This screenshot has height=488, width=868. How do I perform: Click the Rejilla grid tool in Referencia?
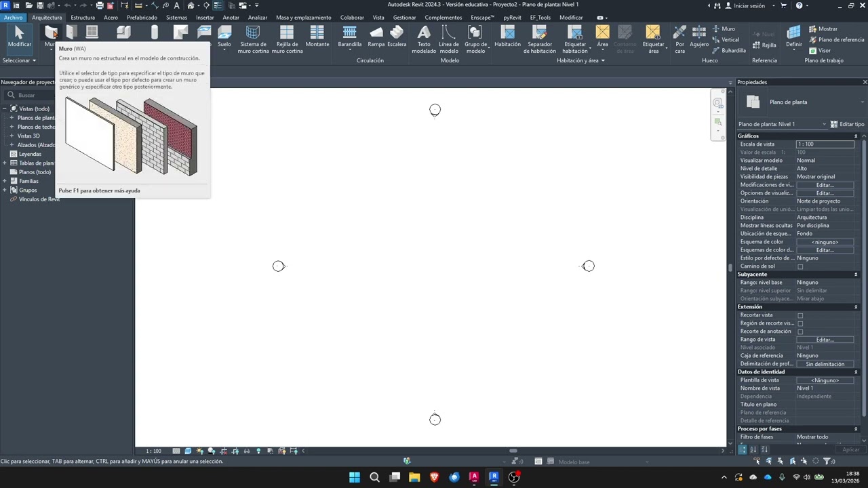coord(763,45)
